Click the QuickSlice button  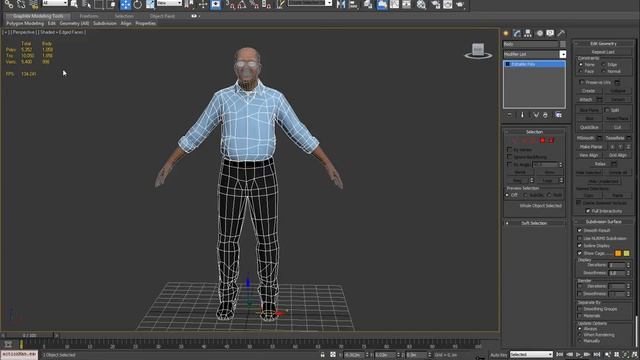pos(589,127)
